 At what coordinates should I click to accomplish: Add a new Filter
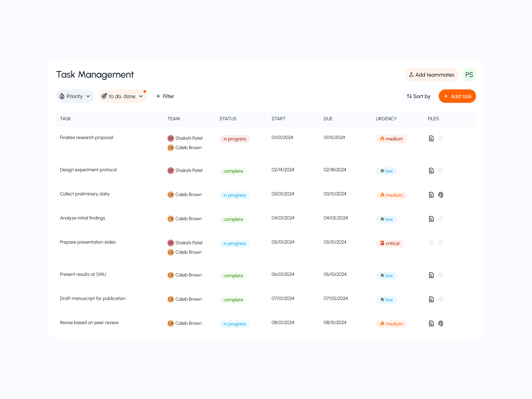pyautogui.click(x=165, y=96)
